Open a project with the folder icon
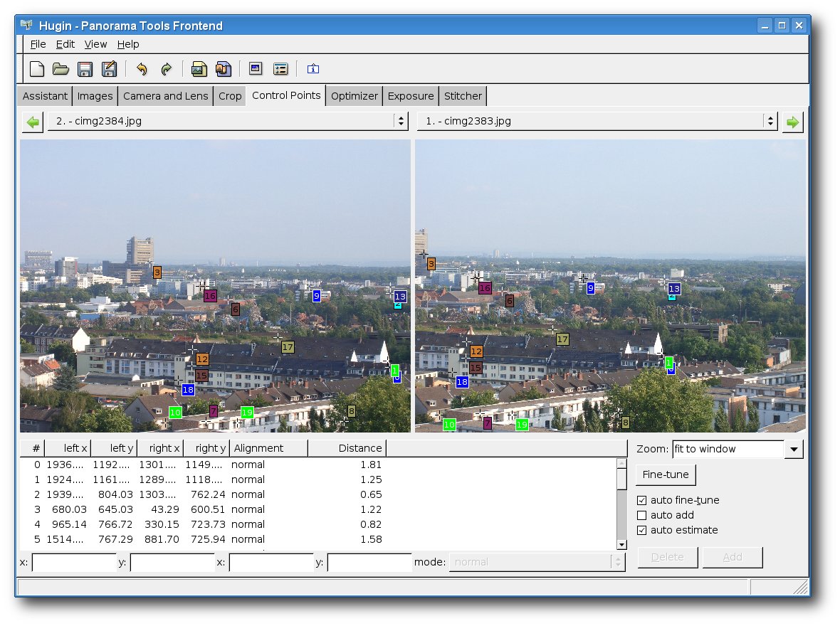Screen dimensions: 840x626 (x=61, y=69)
